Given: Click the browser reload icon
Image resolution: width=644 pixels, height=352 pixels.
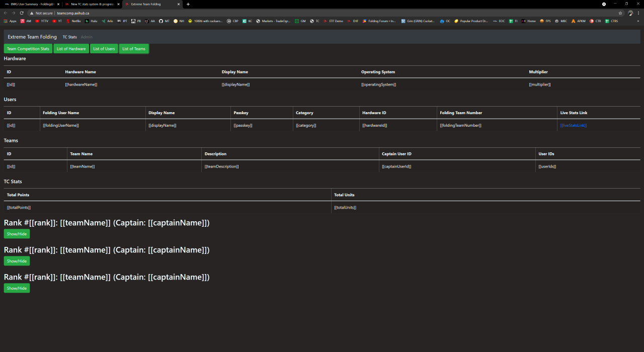Looking at the screenshot, I should 22,13.
